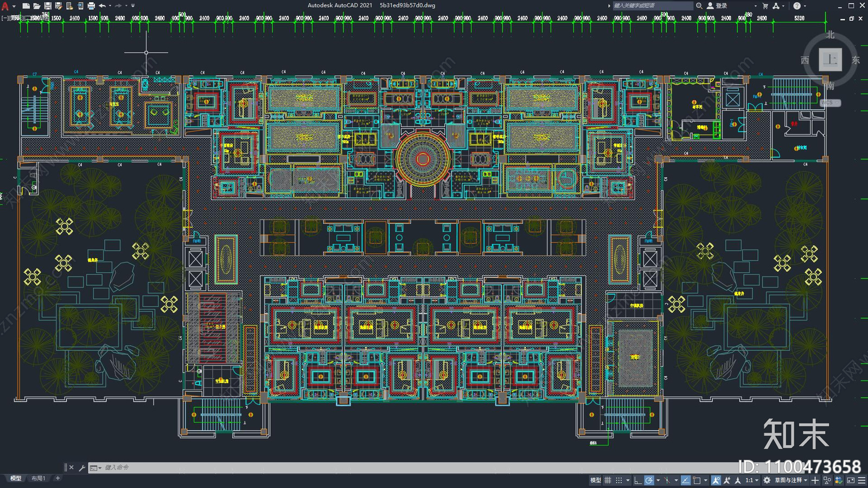The height and width of the screenshot is (488, 868).
Task: Open the AutoCAD application menu (red A)
Action: pyautogui.click(x=5, y=6)
